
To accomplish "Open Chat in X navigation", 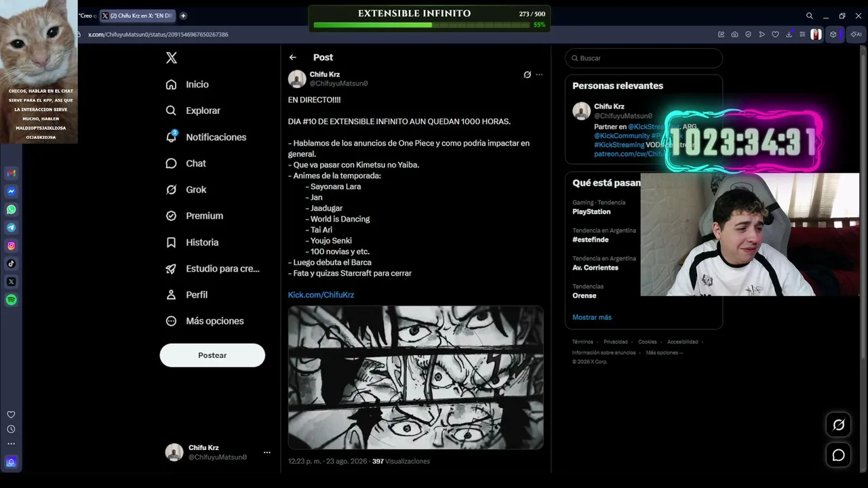I will click(186, 163).
